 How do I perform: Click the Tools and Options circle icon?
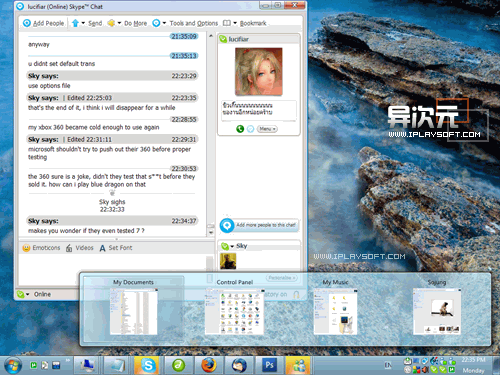coord(156,23)
